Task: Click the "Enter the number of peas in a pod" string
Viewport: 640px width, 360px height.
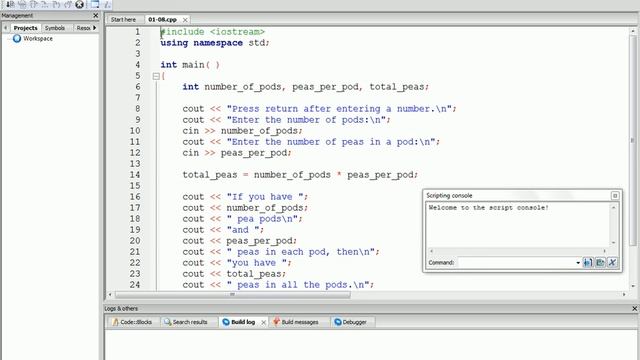Action: (x=331, y=142)
